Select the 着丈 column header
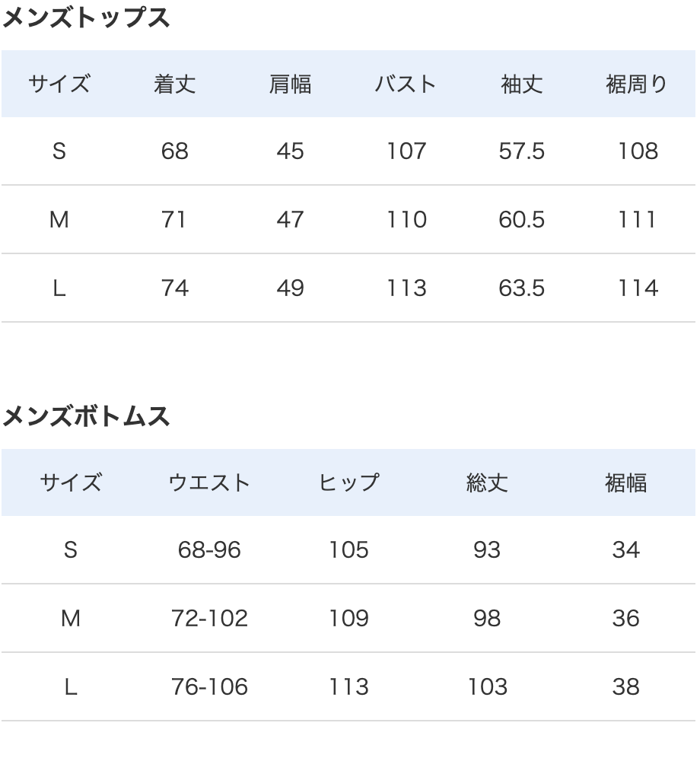Viewport: 700px width, 761px height. (175, 84)
